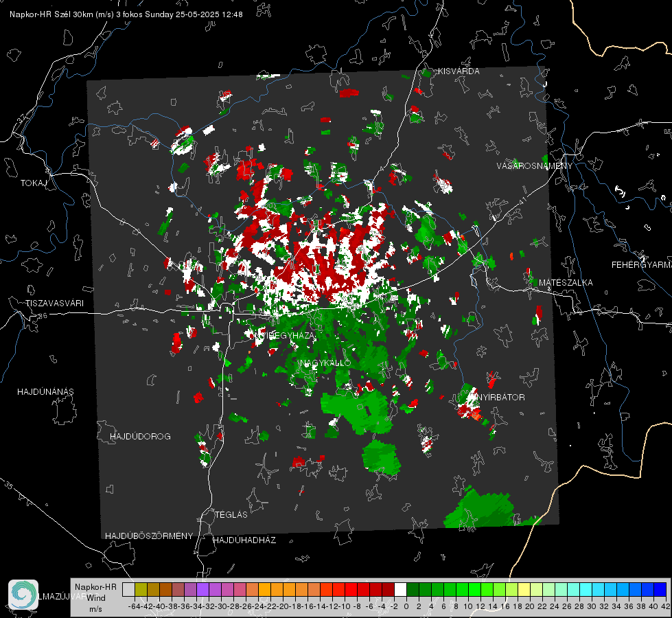Click the MÁTÉSZALKA town label

click(566, 283)
